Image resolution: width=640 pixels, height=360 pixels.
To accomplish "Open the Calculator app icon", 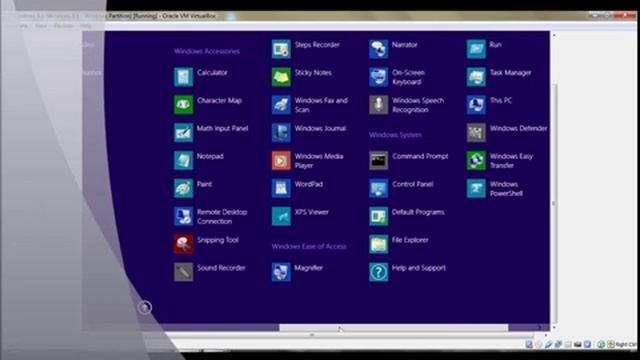I will (x=183, y=77).
